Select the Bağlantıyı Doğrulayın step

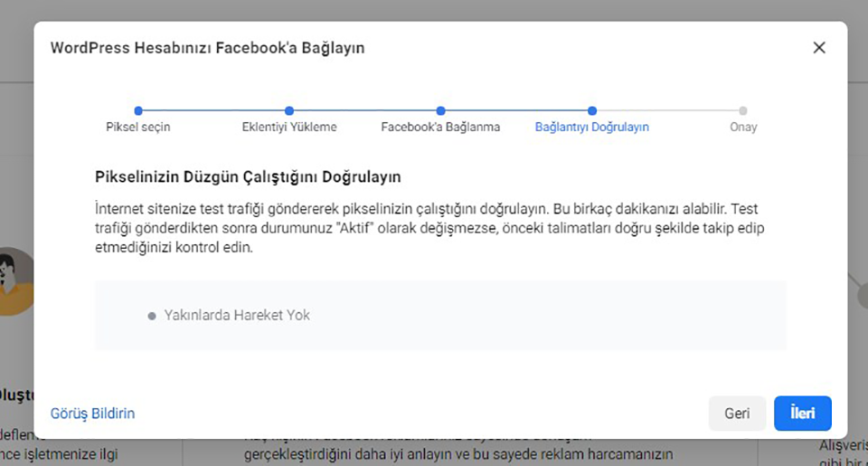click(591, 127)
